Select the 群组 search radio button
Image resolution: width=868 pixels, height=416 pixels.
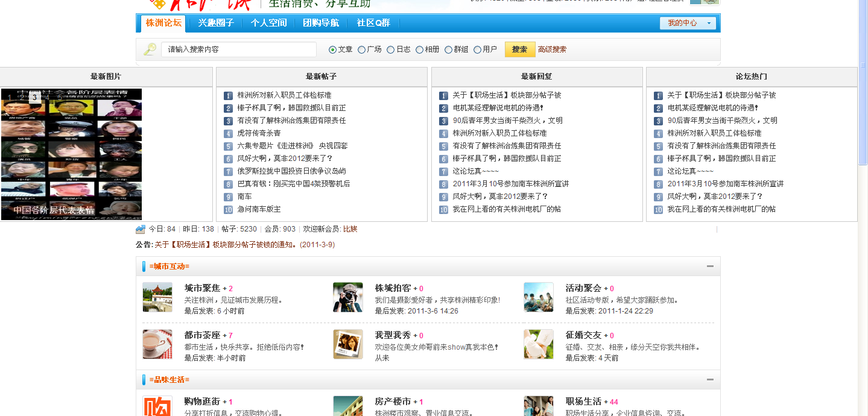coord(448,49)
